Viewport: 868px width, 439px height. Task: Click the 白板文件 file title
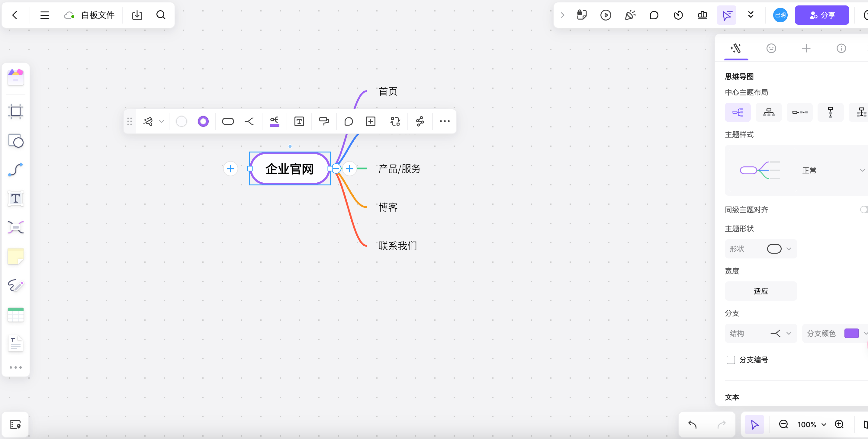pyautogui.click(x=98, y=15)
